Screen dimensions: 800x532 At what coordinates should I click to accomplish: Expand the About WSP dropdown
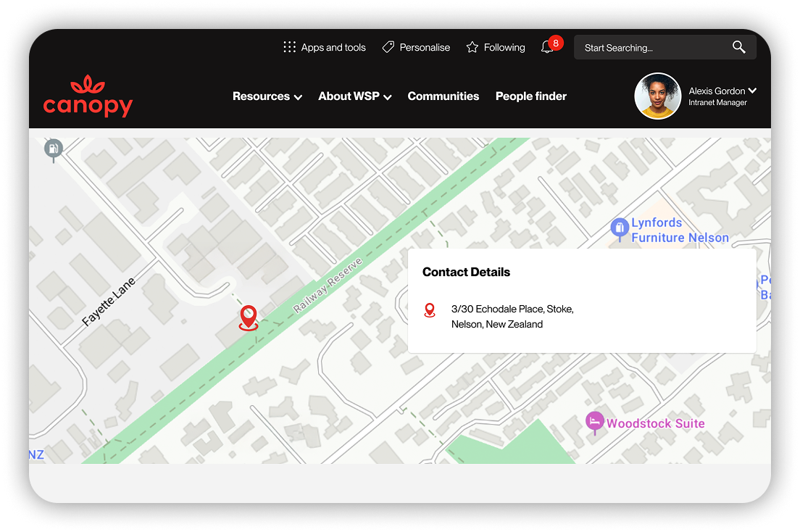coord(354,96)
